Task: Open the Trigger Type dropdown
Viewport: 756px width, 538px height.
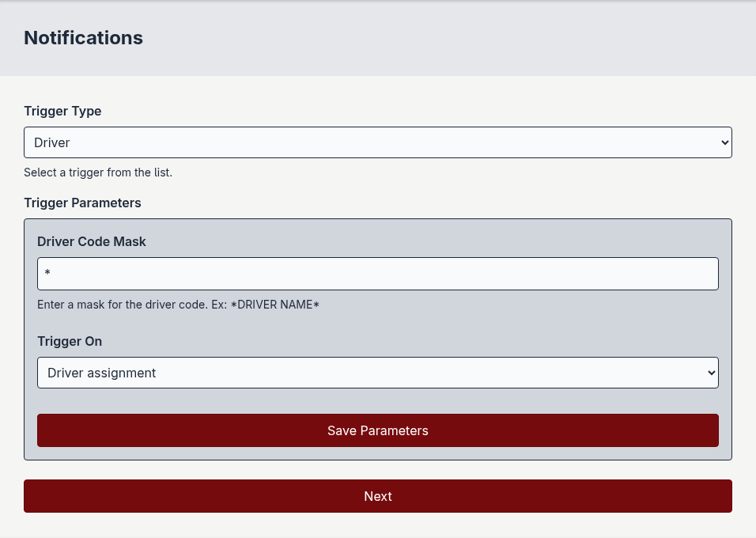Action: 377,142
